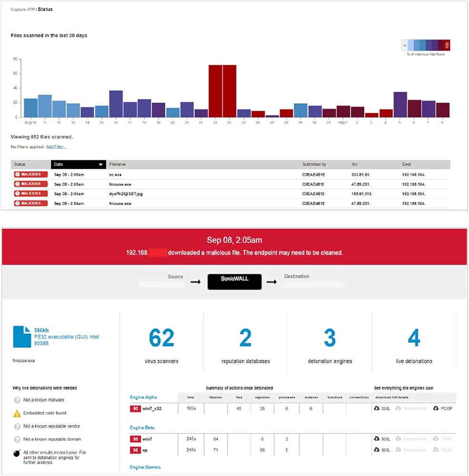This screenshot has width=469, height=476.
Task: Click the Submitted by column header
Action: (x=314, y=165)
